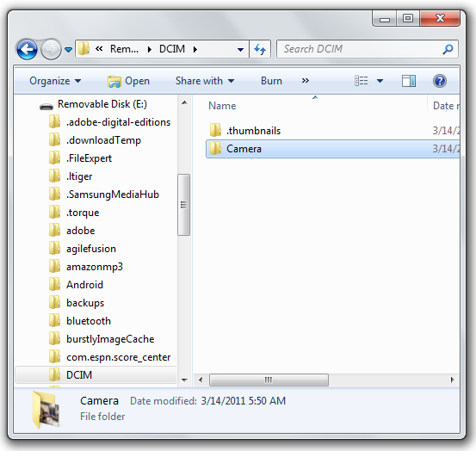476x451 pixels.
Task: Click the horizontal scrollbar thumb in file list
Action: pyautogui.click(x=269, y=380)
